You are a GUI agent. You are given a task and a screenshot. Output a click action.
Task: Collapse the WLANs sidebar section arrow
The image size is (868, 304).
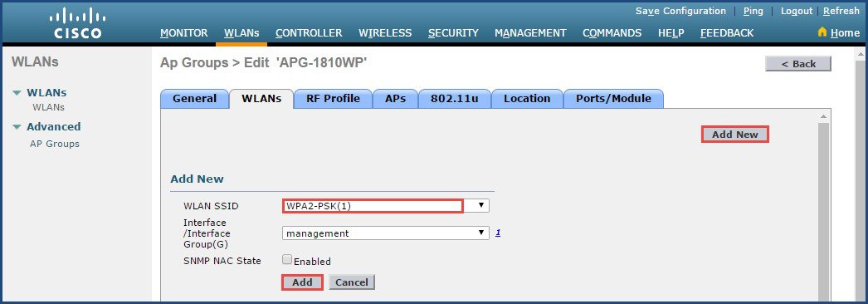(x=17, y=93)
